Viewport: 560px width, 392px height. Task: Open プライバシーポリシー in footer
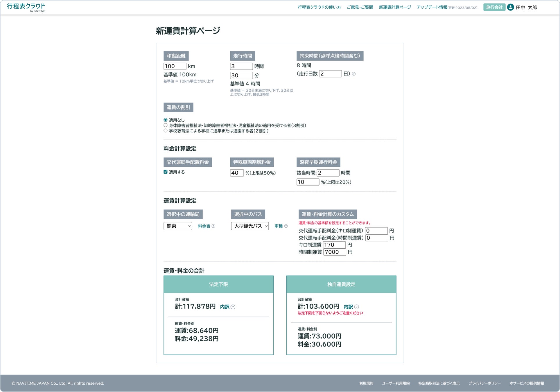tap(484, 383)
